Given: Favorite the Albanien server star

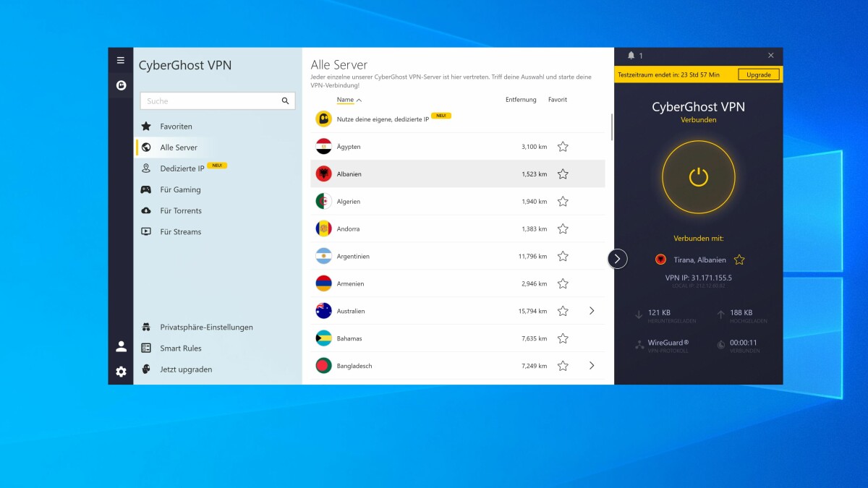Looking at the screenshot, I should click(563, 174).
